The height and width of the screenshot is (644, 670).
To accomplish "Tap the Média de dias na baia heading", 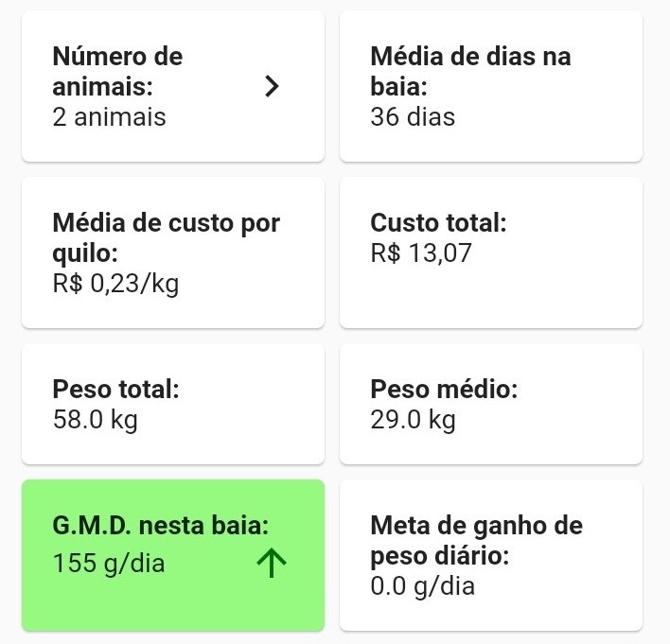I will 470,71.
